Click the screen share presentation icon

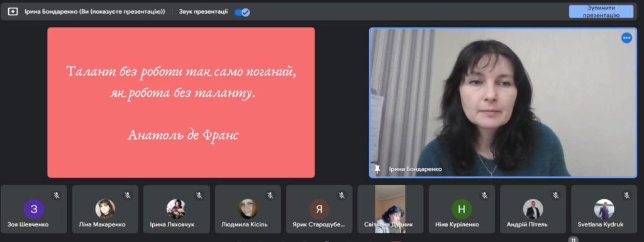point(13,12)
